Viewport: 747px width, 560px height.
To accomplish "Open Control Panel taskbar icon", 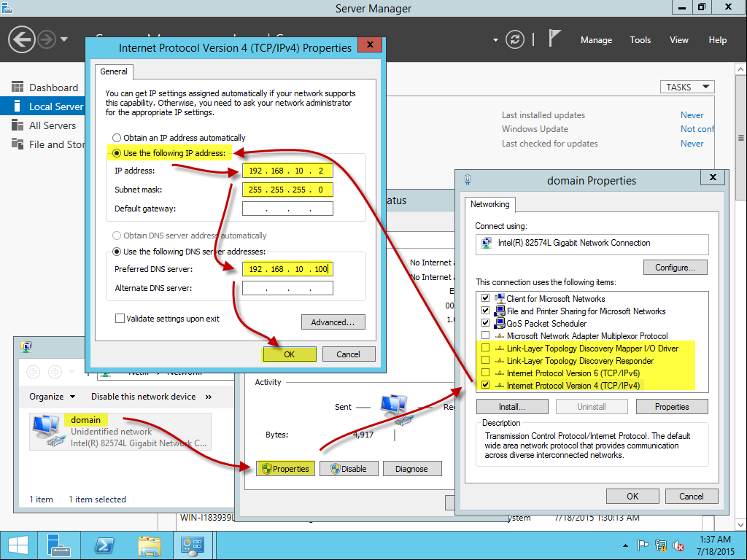I will point(193,545).
